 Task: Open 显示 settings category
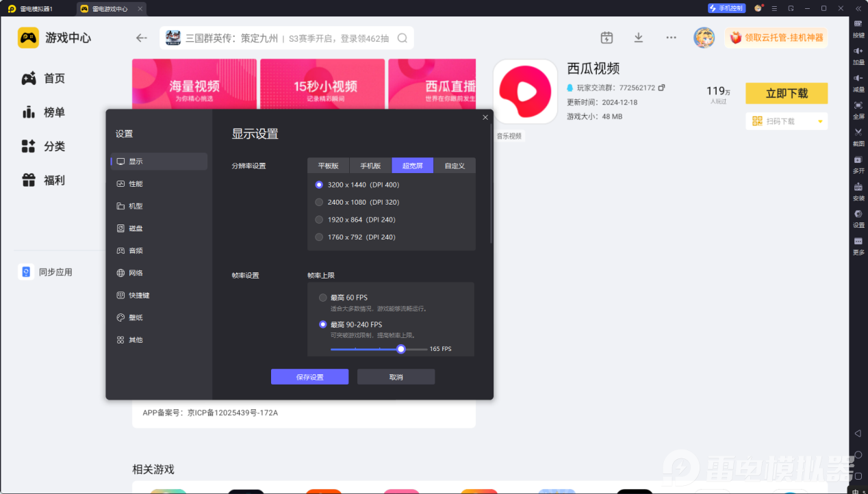pyautogui.click(x=159, y=161)
